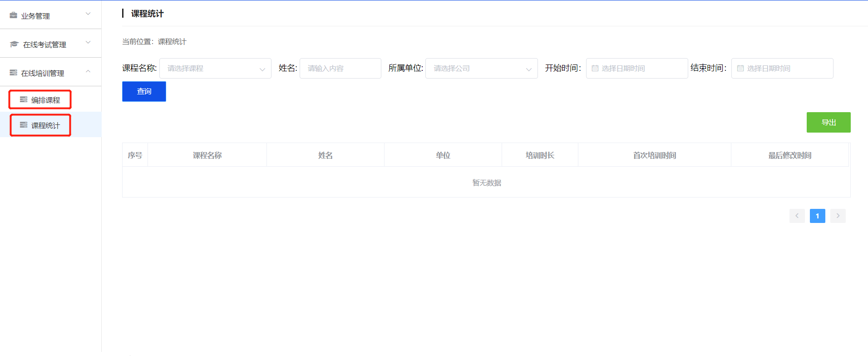868x356 pixels.
Task: Select the 课程统计 menu item
Action: 45,125
